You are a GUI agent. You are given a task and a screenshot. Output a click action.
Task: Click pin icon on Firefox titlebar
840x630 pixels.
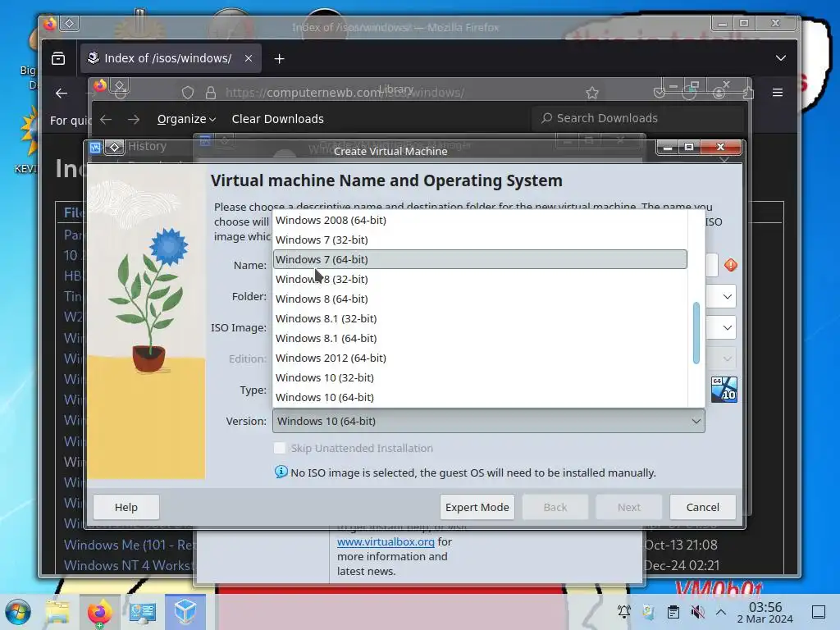tap(70, 23)
